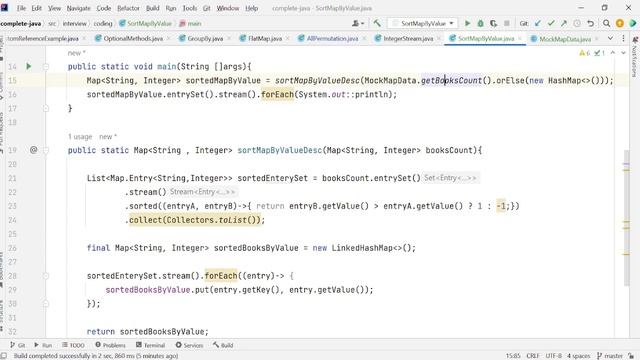The height and width of the screenshot is (360, 640).
Task: Run SortMapByValue with the green play button
Action: pos(467,24)
